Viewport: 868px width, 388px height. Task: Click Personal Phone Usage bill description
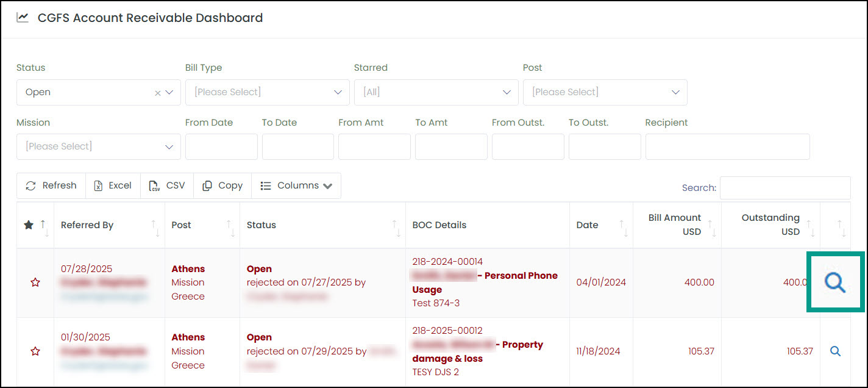click(485, 282)
